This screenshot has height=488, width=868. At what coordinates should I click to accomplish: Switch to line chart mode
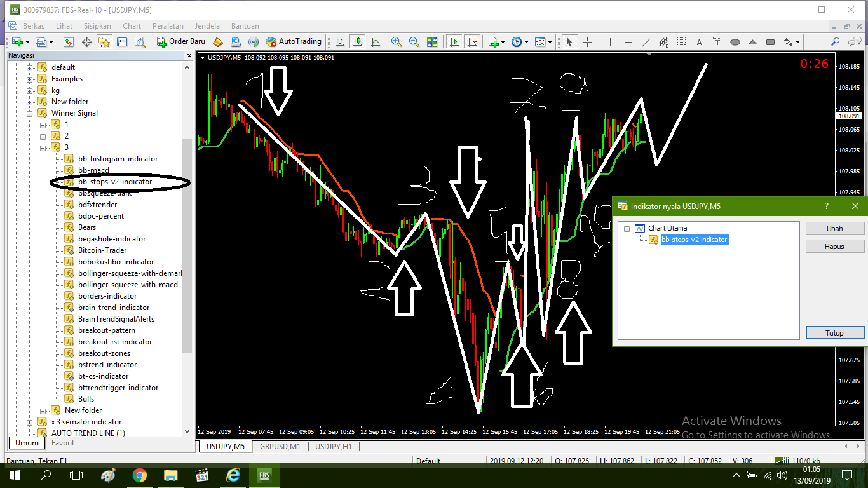coord(375,41)
